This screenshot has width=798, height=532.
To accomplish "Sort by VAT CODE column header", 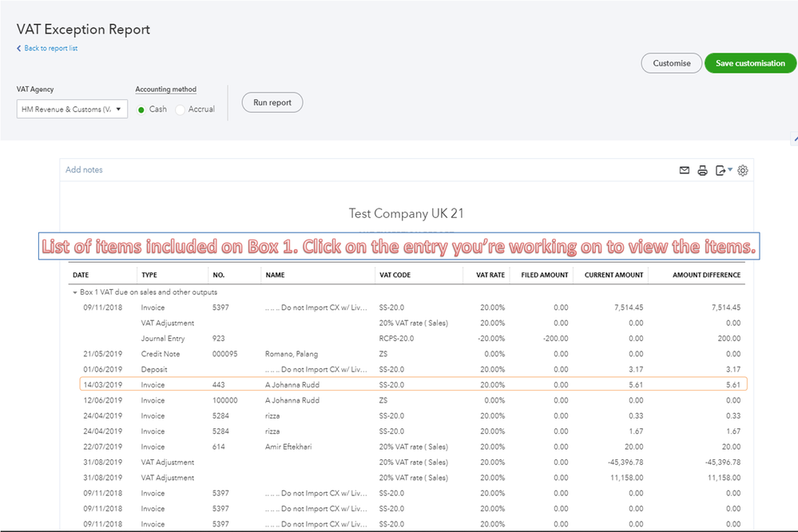I will coord(395,275).
